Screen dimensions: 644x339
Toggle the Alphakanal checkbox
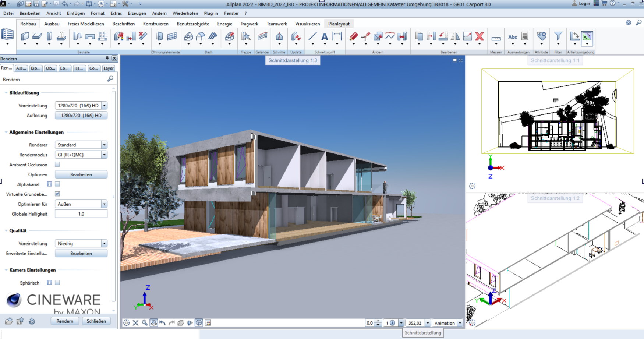(57, 184)
